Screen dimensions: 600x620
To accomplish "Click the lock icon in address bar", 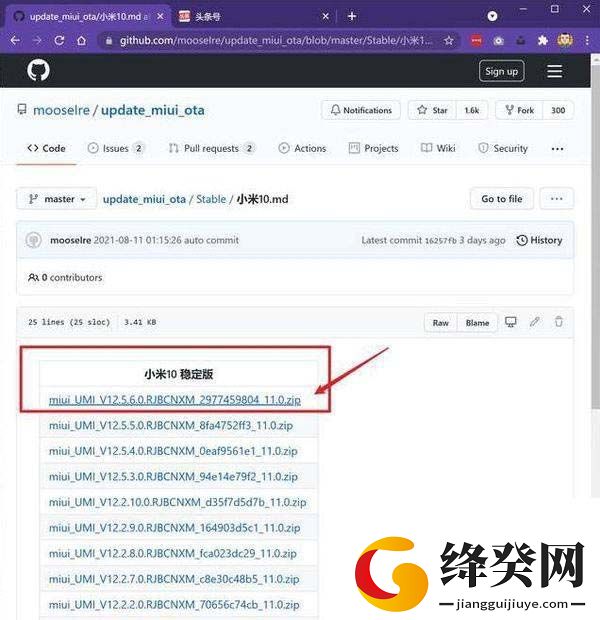I will [x=109, y=40].
